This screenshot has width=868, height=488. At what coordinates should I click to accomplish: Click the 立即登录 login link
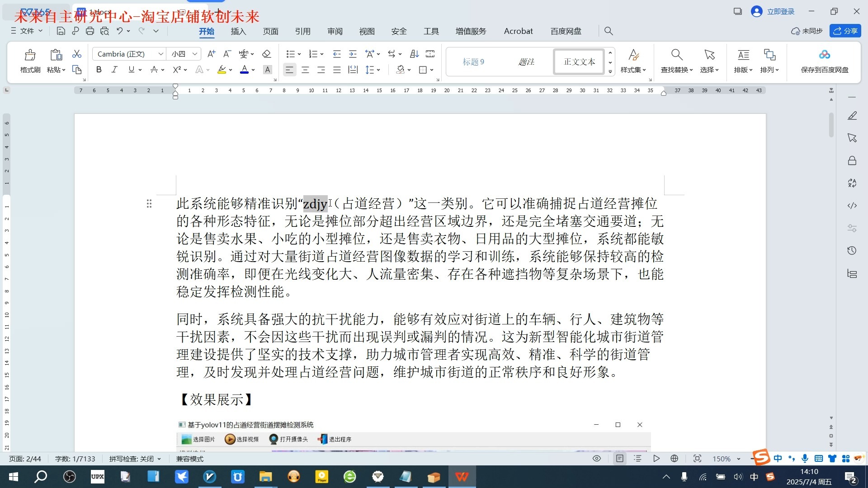780,11
